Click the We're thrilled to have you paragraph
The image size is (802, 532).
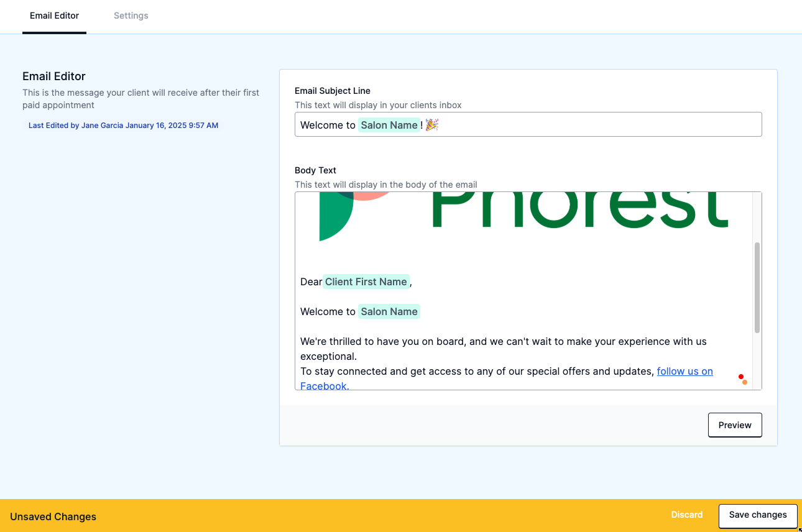pos(504,349)
